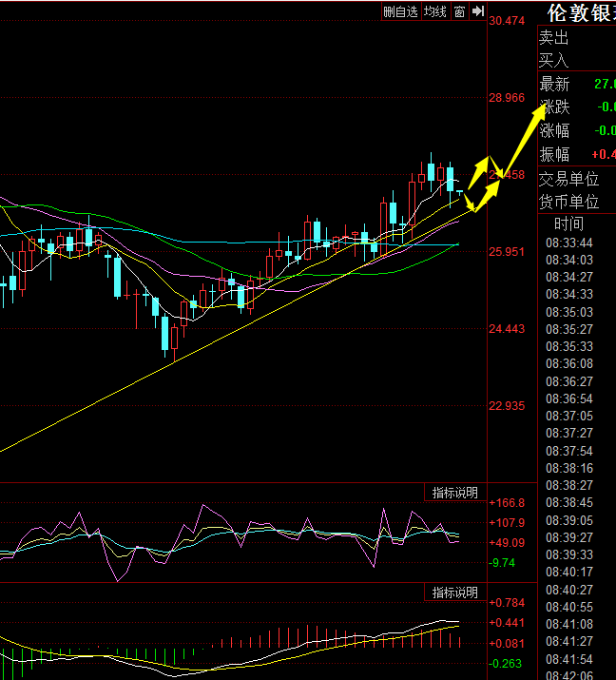Select the 08:38:16 tick row
This screenshot has width=616, height=680.
(x=569, y=468)
